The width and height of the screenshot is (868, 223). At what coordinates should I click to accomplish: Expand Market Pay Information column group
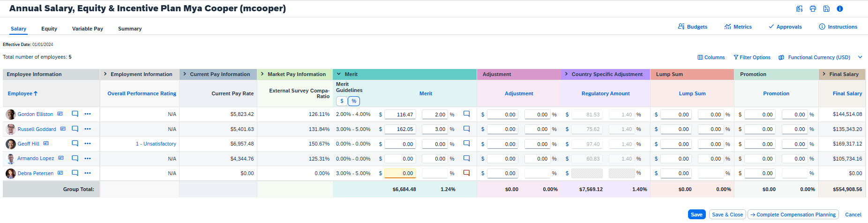[x=262, y=74]
